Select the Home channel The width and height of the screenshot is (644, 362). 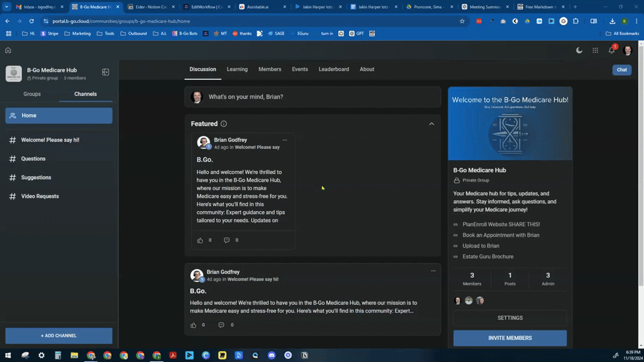[58, 116]
